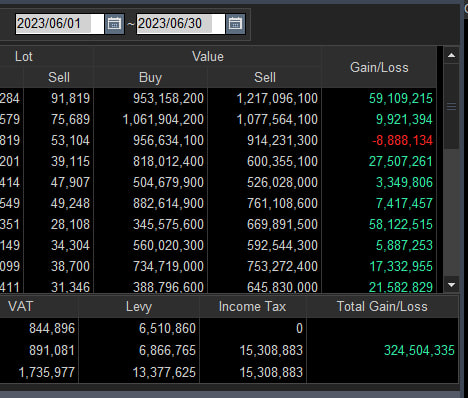Click buy value 504,679,900
This screenshot has height=398, width=468.
click(168, 182)
